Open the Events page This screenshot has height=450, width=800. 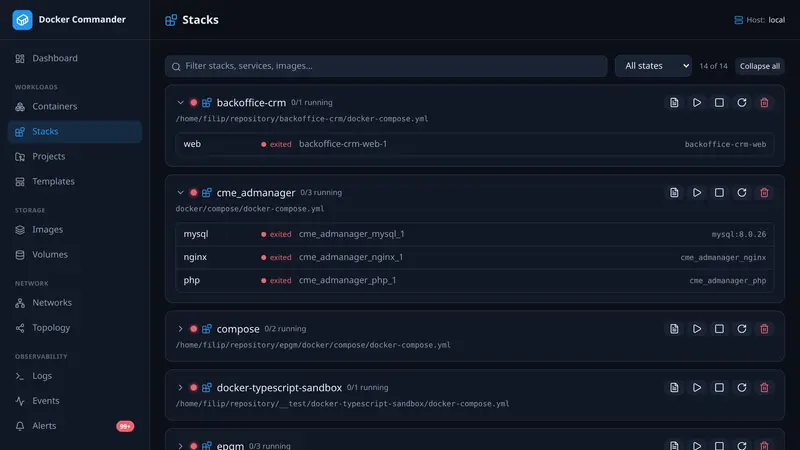[x=74, y=401]
